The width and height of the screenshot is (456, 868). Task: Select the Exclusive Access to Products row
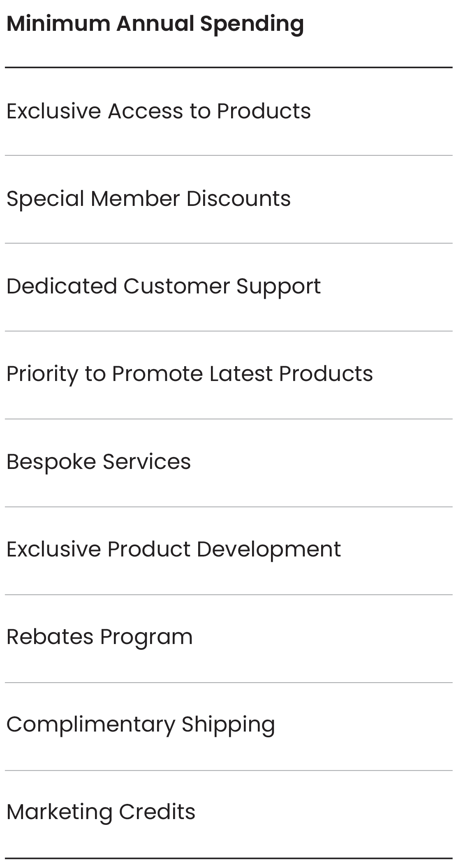point(158,111)
